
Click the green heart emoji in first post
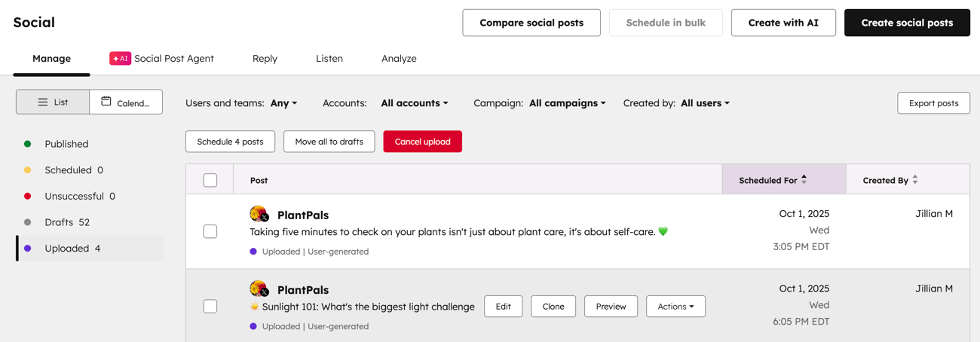[x=663, y=231]
